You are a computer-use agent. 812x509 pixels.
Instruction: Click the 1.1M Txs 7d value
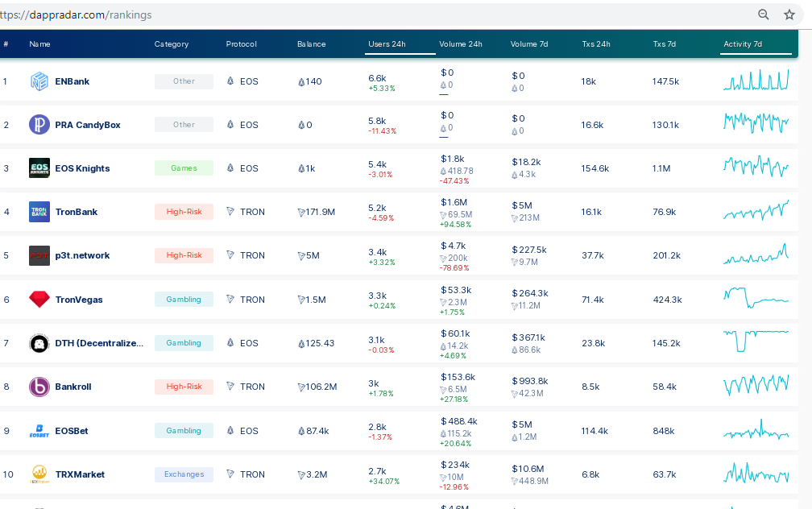pos(661,168)
